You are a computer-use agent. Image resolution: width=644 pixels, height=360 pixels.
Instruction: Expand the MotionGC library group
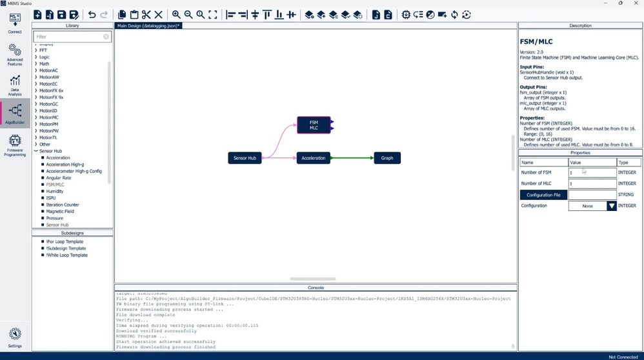36,104
